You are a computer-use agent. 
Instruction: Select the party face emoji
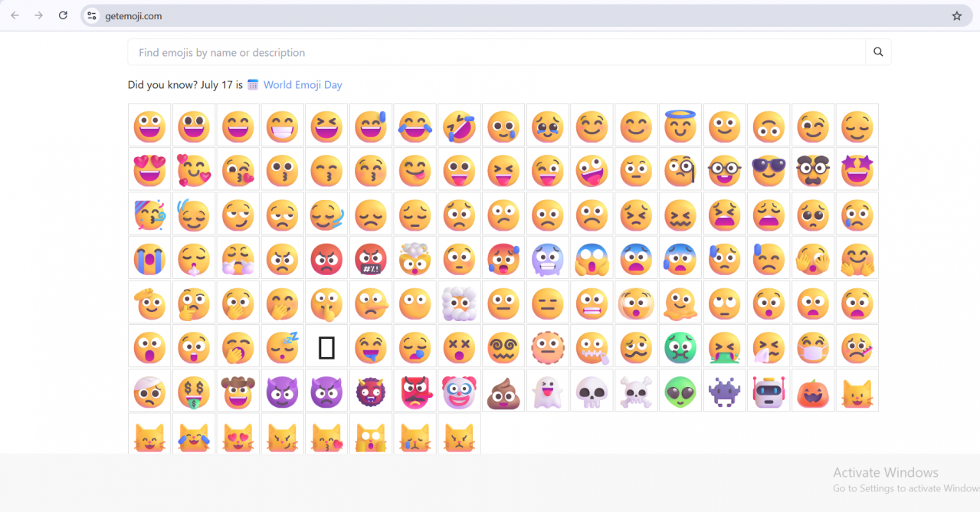point(149,215)
